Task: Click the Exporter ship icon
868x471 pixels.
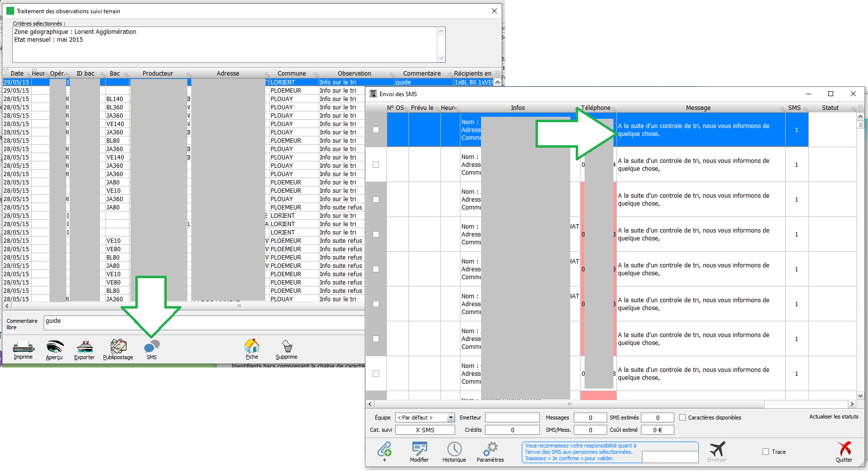Action: coord(84,348)
